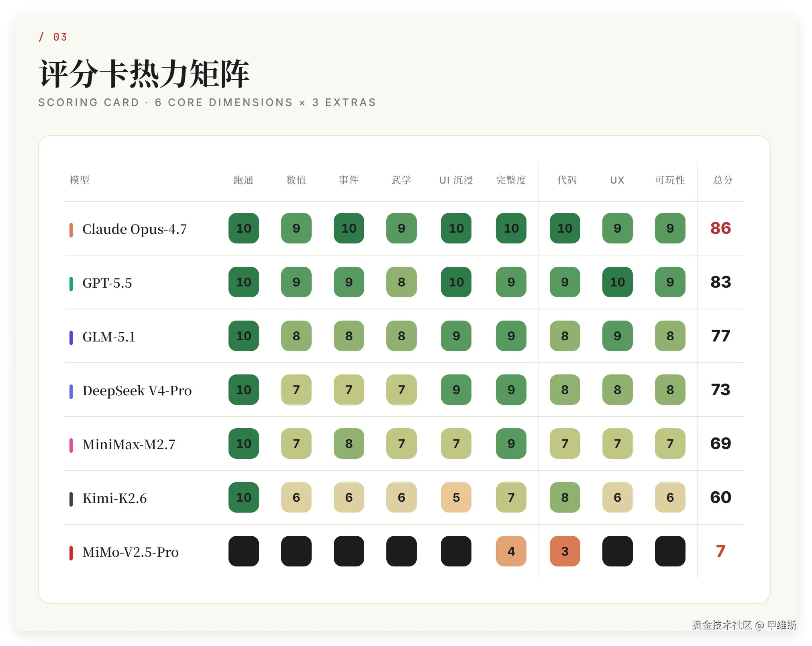Click MiMo-V2.5-Pro black 可玩性 tile

[670, 551]
